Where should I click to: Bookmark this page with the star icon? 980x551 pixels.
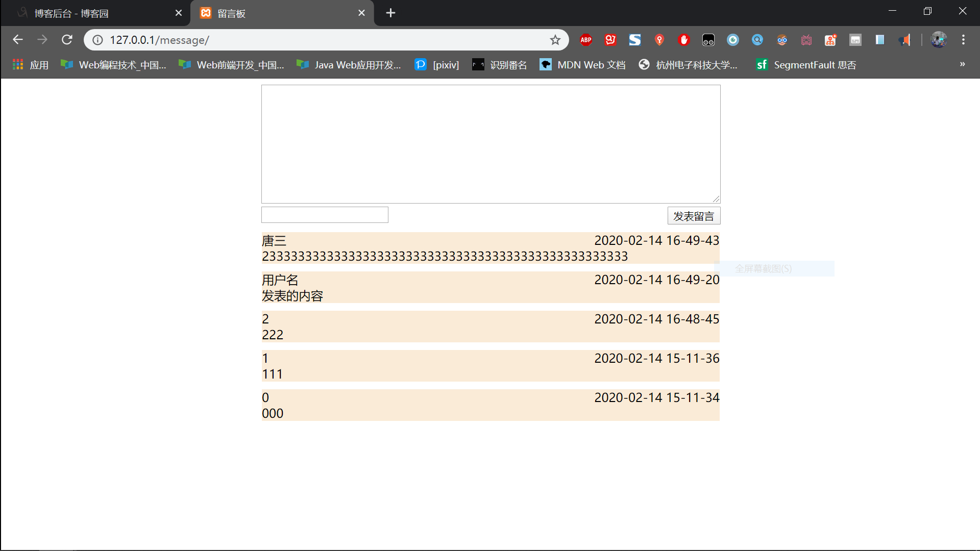click(555, 40)
